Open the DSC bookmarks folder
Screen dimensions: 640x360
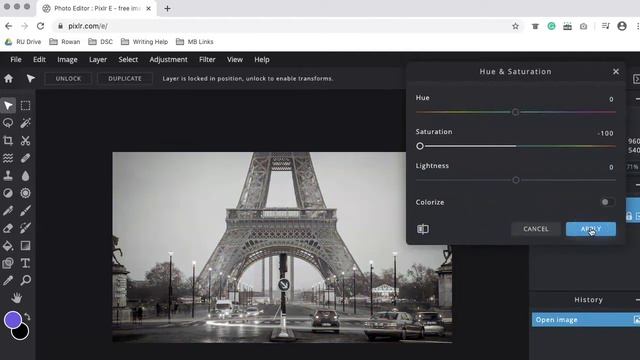click(x=101, y=42)
